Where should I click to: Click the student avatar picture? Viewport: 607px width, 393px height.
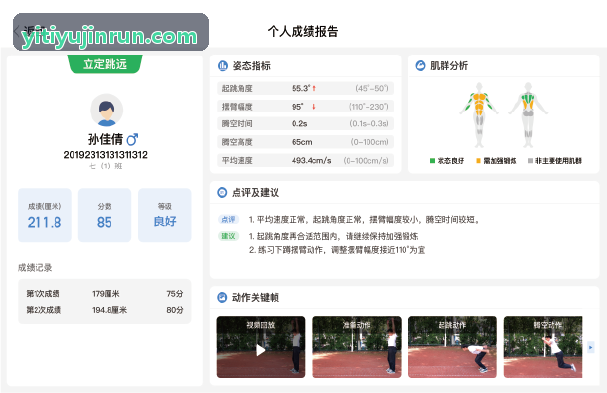click(x=106, y=110)
